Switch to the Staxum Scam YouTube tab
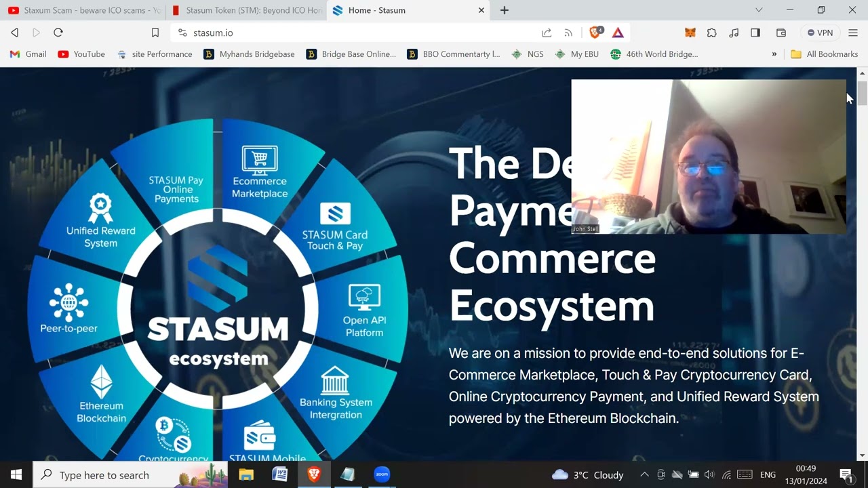Screen dimensions: 868x488 pos(84,10)
